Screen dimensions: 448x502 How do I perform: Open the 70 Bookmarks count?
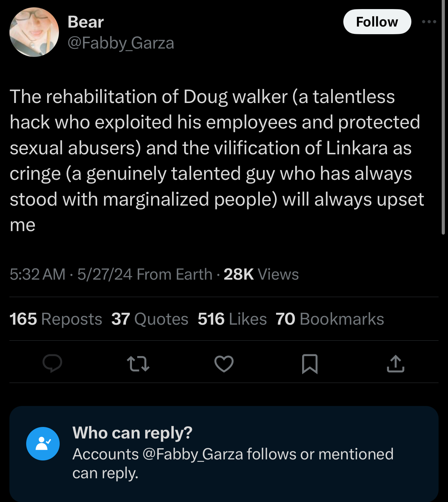(330, 319)
